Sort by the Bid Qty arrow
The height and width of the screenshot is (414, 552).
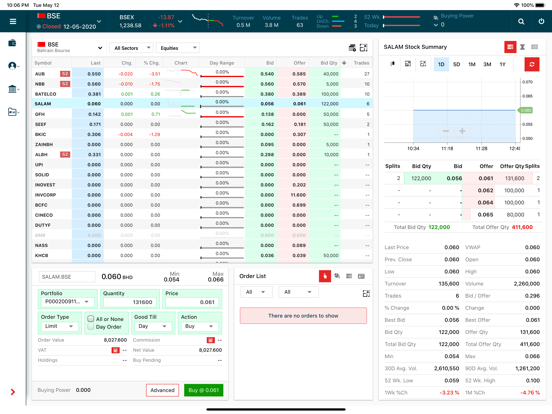coord(344,63)
